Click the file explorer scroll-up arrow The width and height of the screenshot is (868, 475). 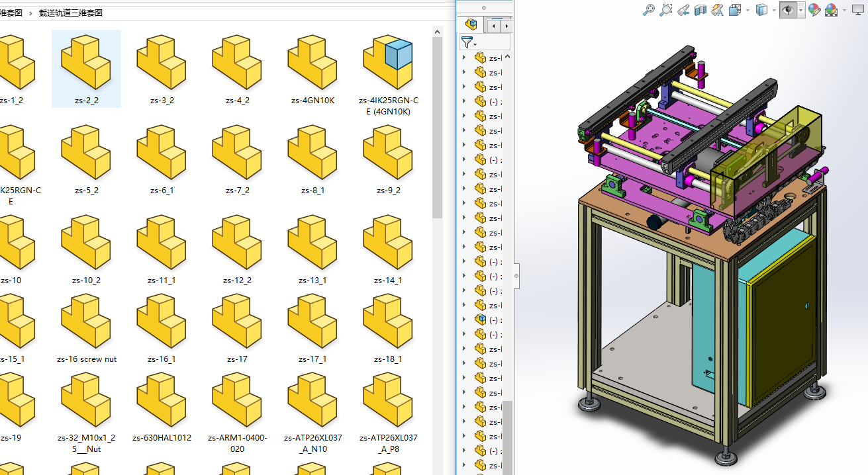pyautogui.click(x=437, y=30)
